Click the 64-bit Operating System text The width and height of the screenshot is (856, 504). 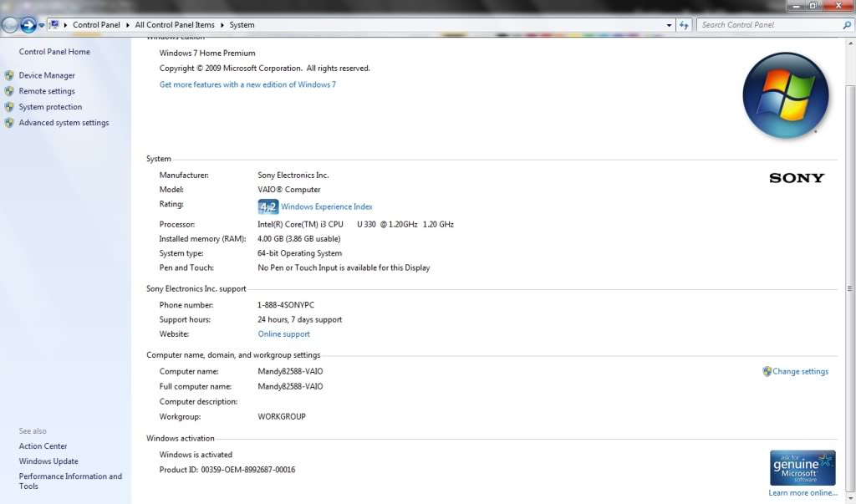tap(300, 253)
